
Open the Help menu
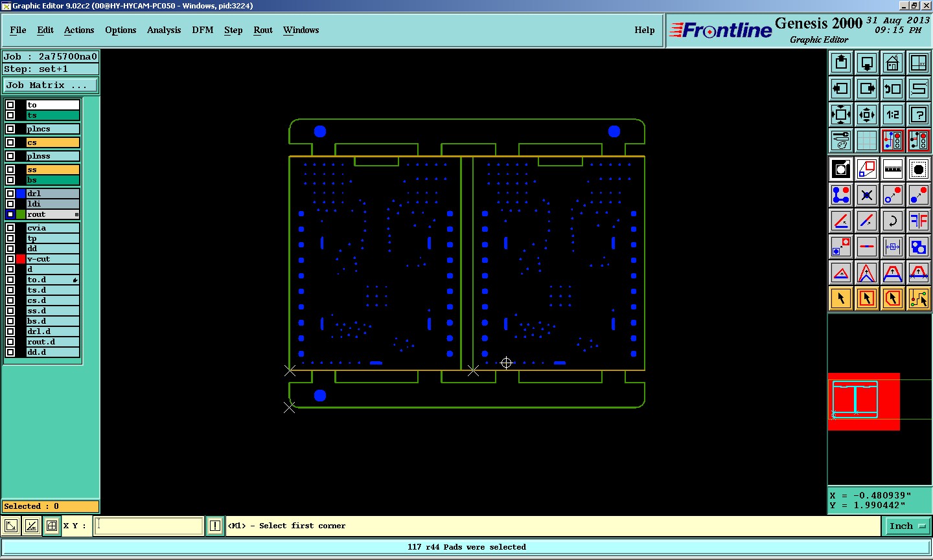645,30
